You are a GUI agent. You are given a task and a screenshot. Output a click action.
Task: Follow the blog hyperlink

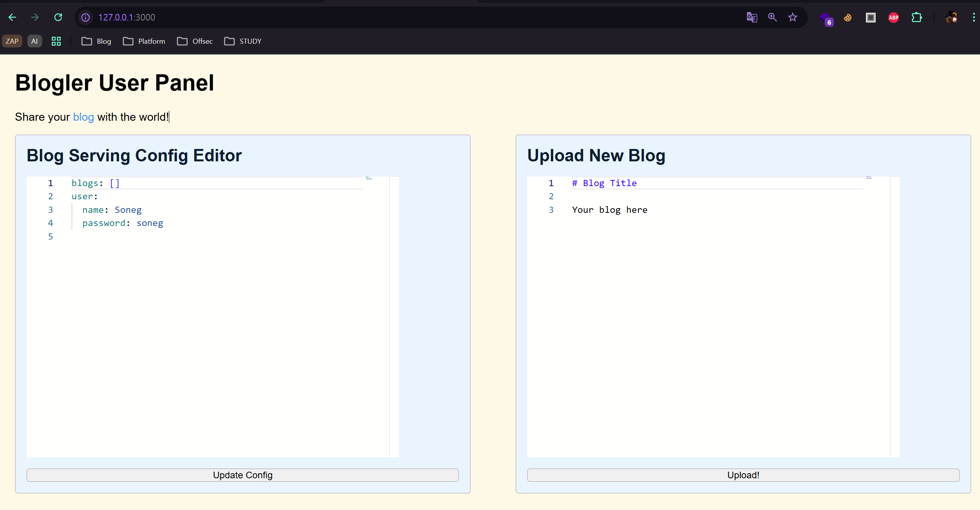click(x=83, y=117)
